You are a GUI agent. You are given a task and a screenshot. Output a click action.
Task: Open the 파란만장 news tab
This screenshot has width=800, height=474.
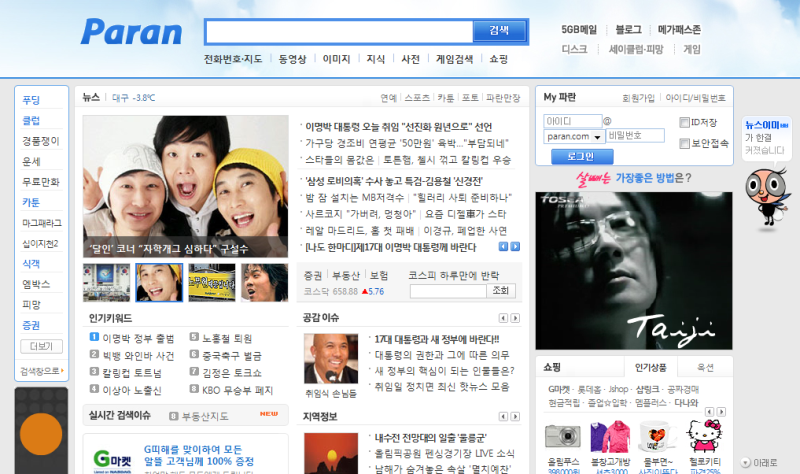point(503,97)
